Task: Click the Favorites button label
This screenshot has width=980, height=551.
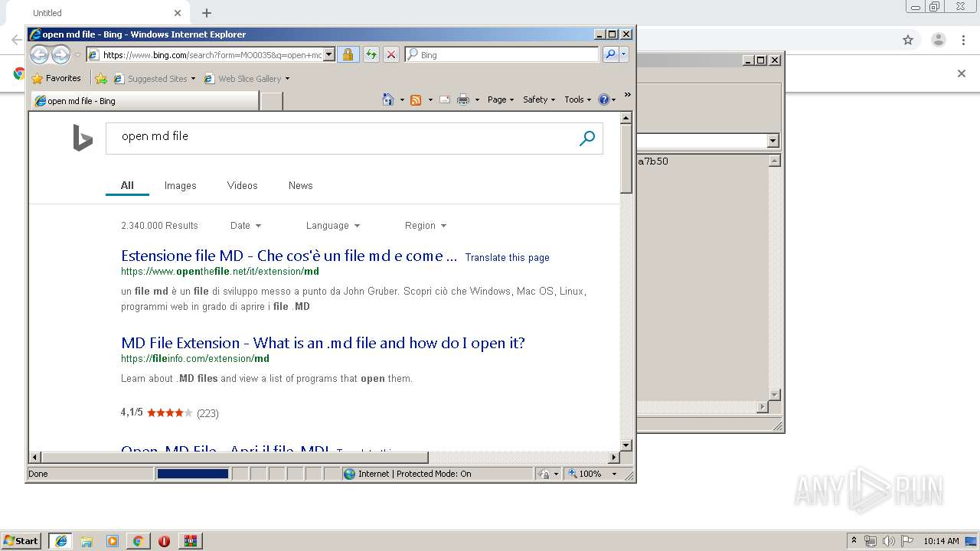Action: pos(63,78)
